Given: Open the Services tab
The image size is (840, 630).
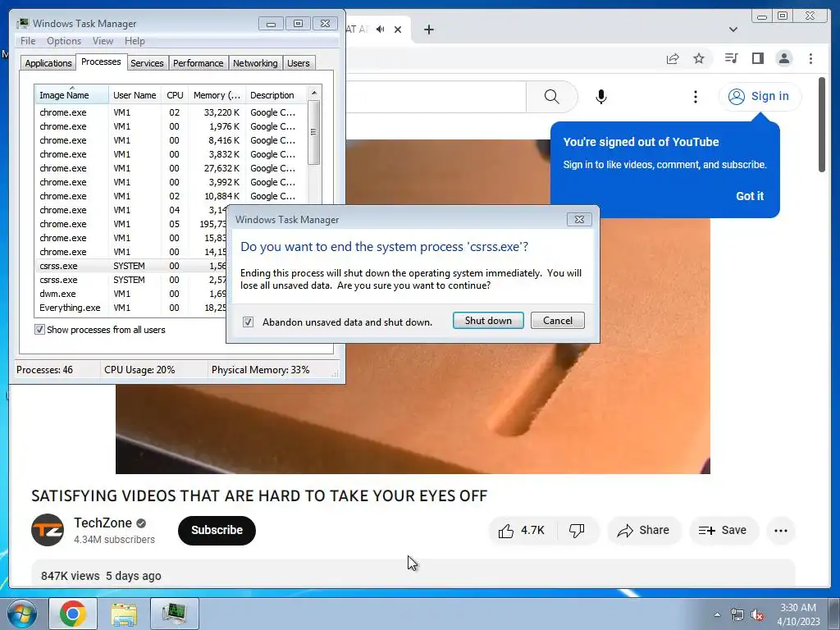Looking at the screenshot, I should coord(147,63).
